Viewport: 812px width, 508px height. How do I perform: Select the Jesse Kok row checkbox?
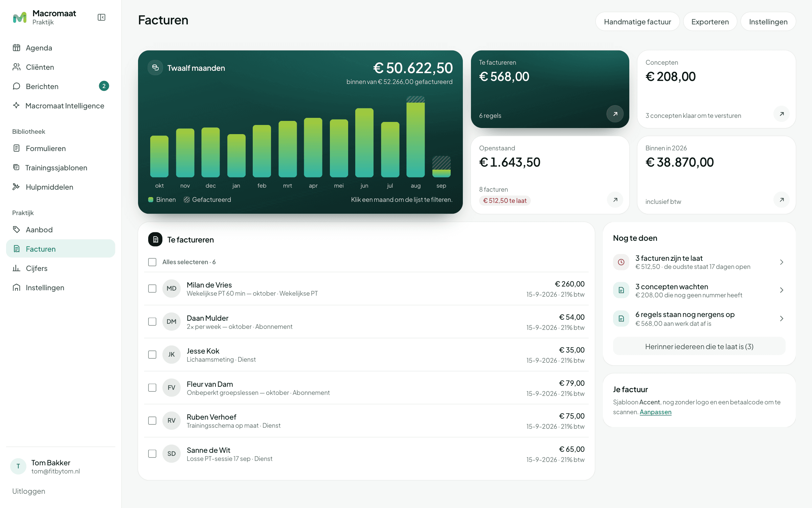pos(152,355)
